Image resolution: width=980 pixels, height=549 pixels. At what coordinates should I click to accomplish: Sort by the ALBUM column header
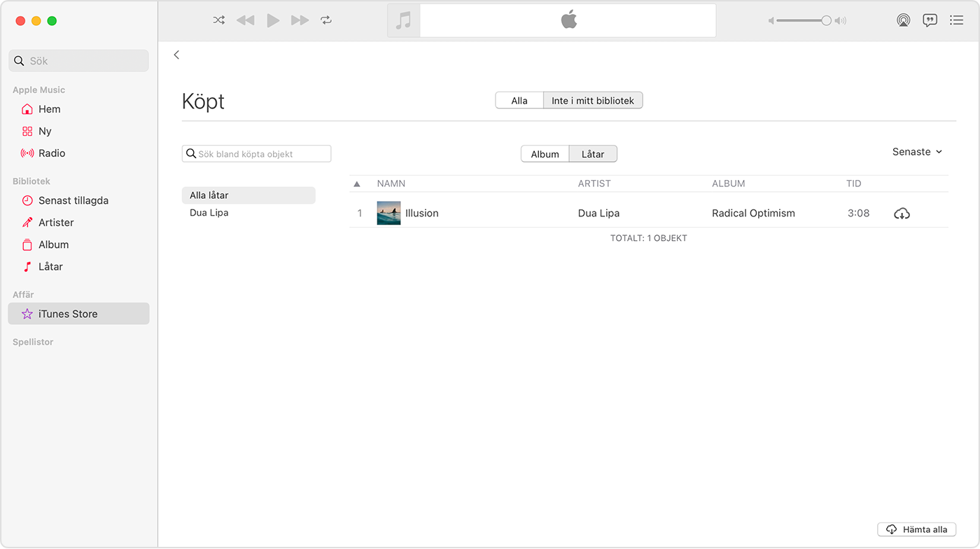pyautogui.click(x=729, y=183)
